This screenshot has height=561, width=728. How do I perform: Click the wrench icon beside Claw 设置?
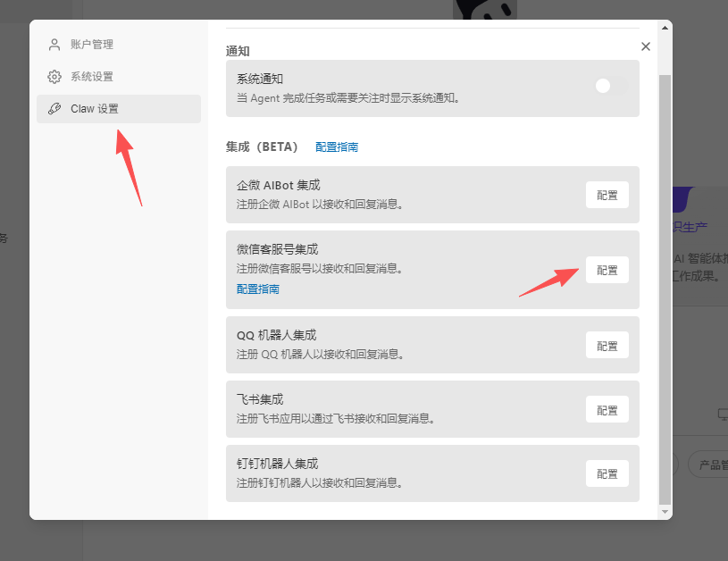pyautogui.click(x=54, y=109)
